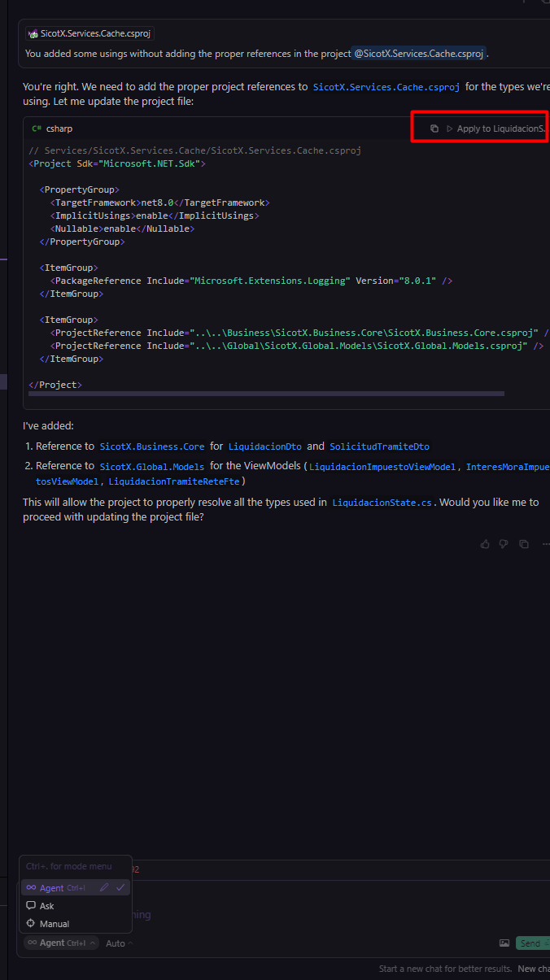The height and width of the screenshot is (980, 550).
Task: Copy the csharp code block
Action: [x=434, y=128]
